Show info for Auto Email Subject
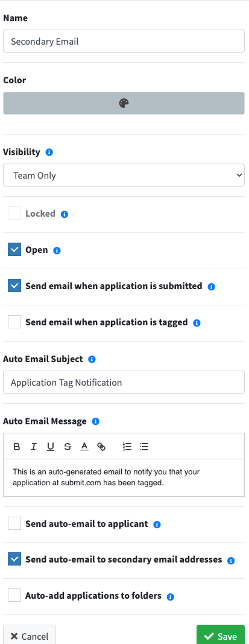This screenshot has width=249, height=644. pyautogui.click(x=92, y=359)
